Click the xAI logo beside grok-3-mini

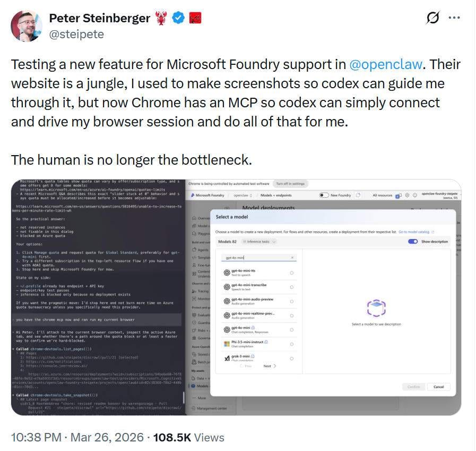[227, 358]
